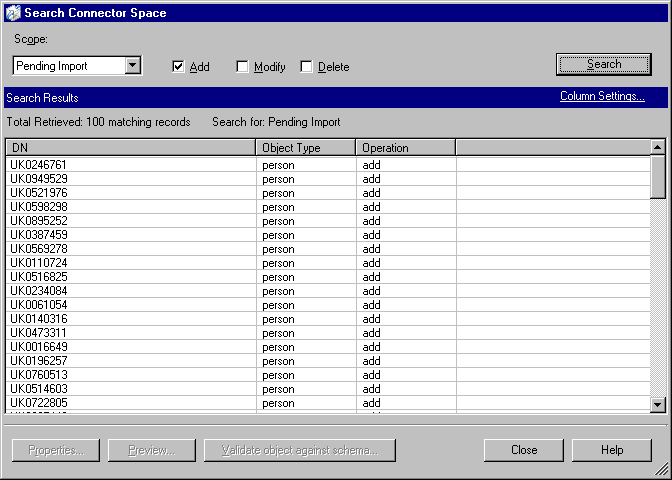Screen dimensions: 672x480
Task: Select row UK0196257
Action: click(x=328, y=361)
